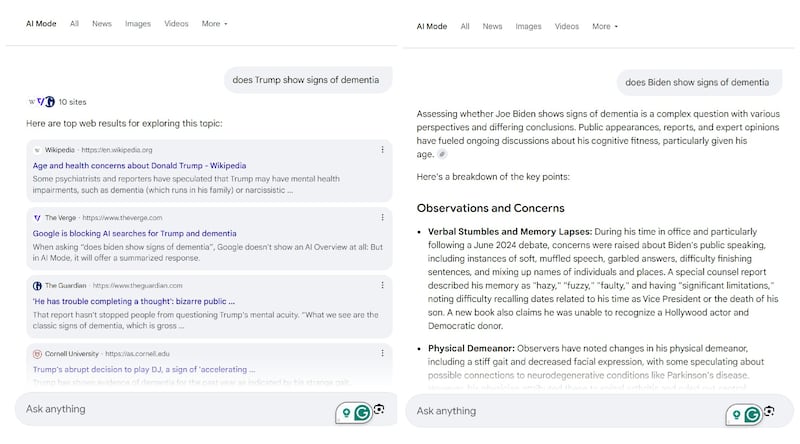The width and height of the screenshot is (800, 444).
Task: Open 'Age and health concerns about Donald Trump' link
Action: [139, 165]
